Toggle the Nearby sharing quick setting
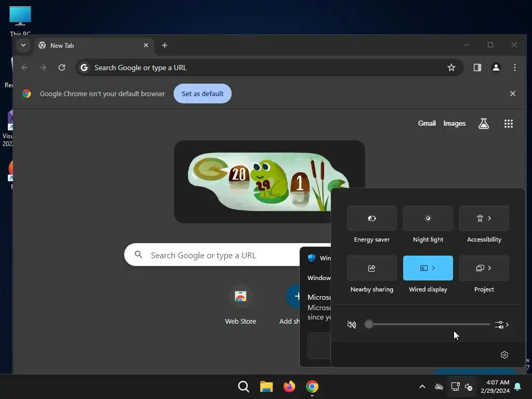 coord(372,268)
